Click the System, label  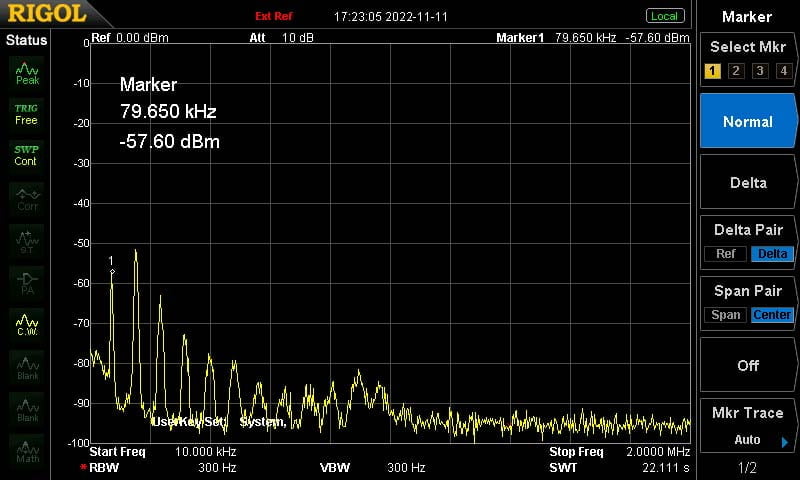263,422
